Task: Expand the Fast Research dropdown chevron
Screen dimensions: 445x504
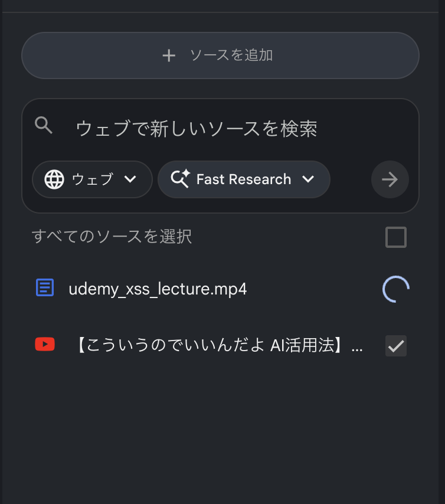Action: 308,179
